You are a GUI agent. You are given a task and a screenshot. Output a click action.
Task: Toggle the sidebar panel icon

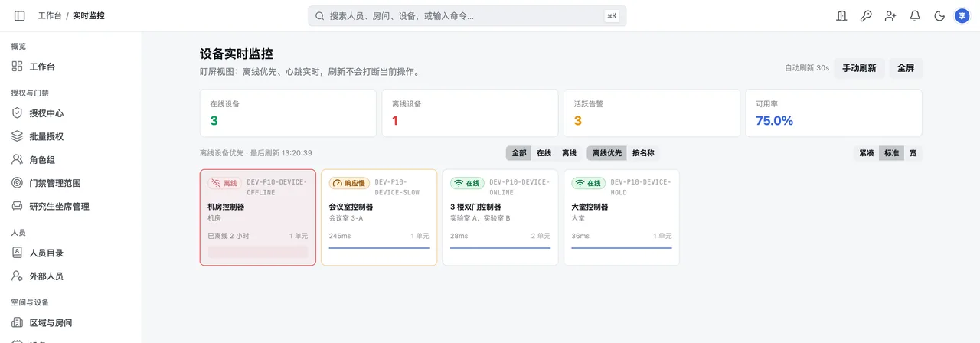click(20, 15)
